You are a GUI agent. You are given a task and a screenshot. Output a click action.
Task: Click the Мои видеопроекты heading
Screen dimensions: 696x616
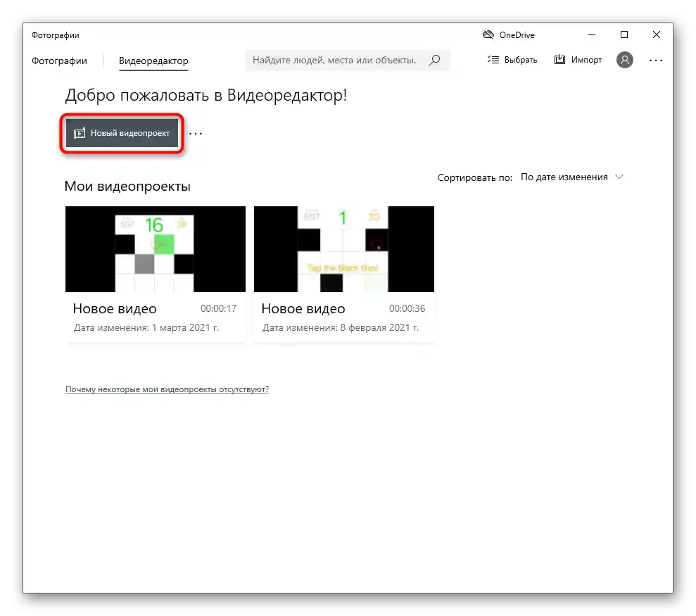pyautogui.click(x=127, y=186)
